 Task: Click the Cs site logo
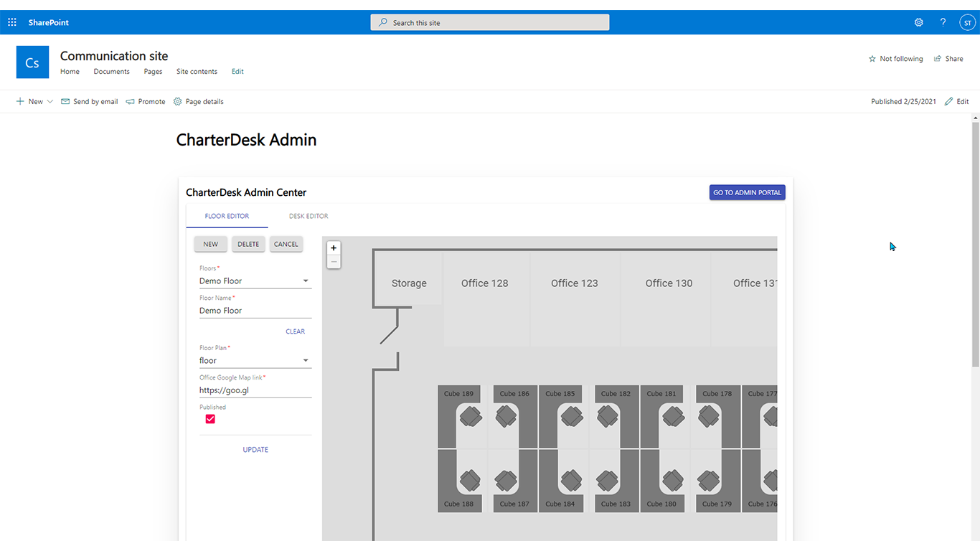coord(32,62)
